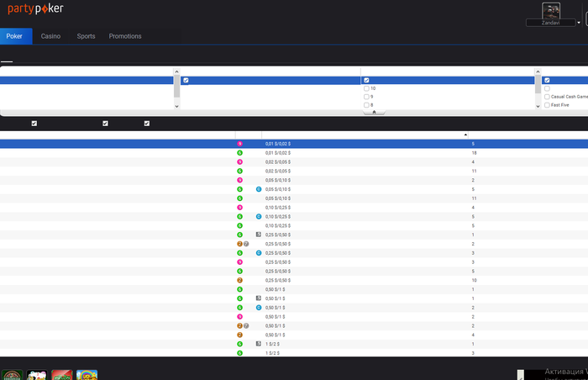This screenshot has height=380, width=588.
Task: Click the pink 9-seat badge in the 0,02 $/0,05 $ row
Action: pos(239,162)
